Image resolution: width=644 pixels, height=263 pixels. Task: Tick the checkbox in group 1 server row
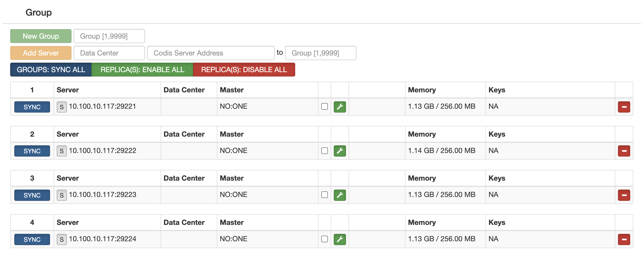pos(324,106)
